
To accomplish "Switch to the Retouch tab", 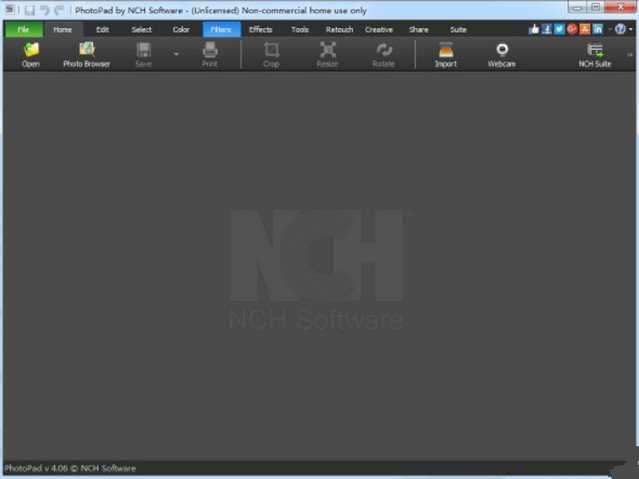I will pos(339,29).
